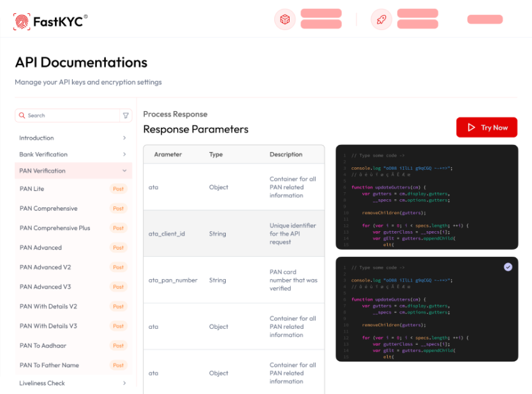
Task: Click the play icon inside the Try Now button
Action: [x=473, y=127]
